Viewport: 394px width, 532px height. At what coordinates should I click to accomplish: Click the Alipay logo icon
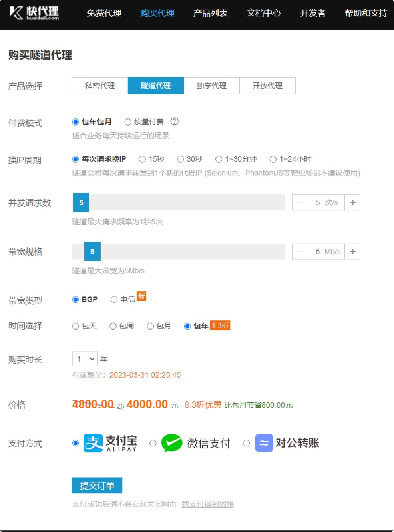pyautogui.click(x=93, y=443)
